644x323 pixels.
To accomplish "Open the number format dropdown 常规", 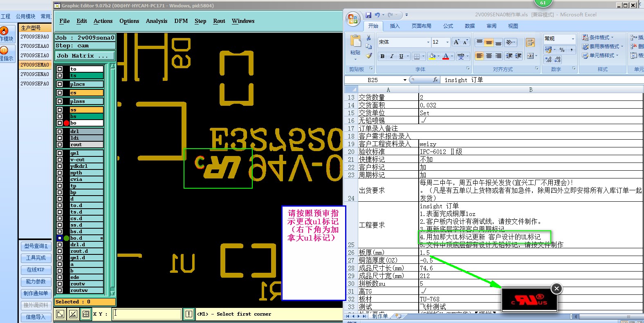I will (573, 39).
